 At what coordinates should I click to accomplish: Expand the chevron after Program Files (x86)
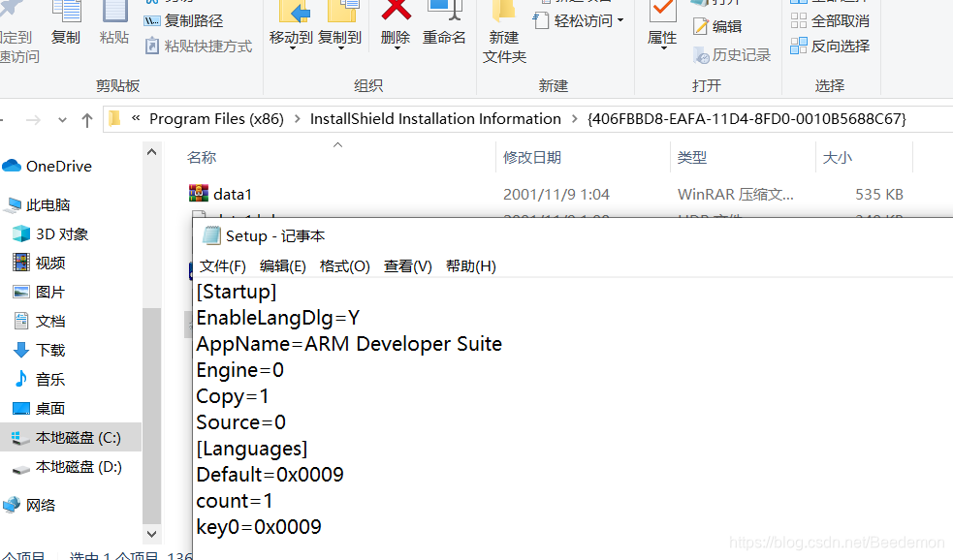point(298,119)
